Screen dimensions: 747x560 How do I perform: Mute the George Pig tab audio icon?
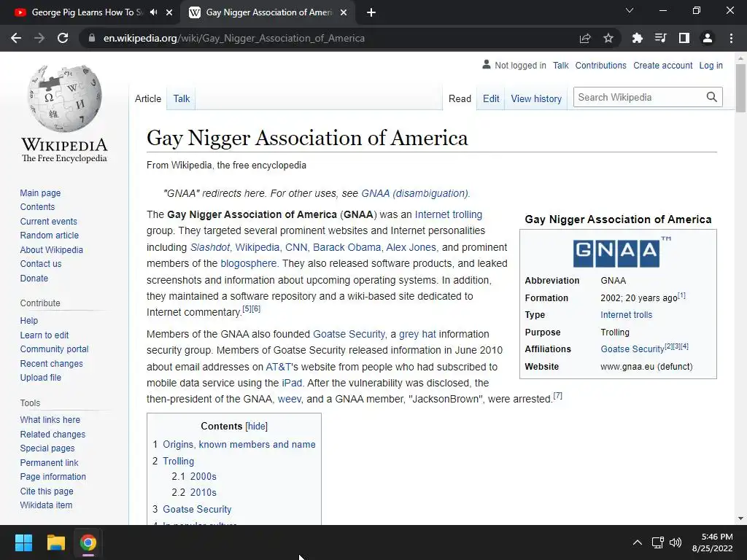tap(153, 12)
